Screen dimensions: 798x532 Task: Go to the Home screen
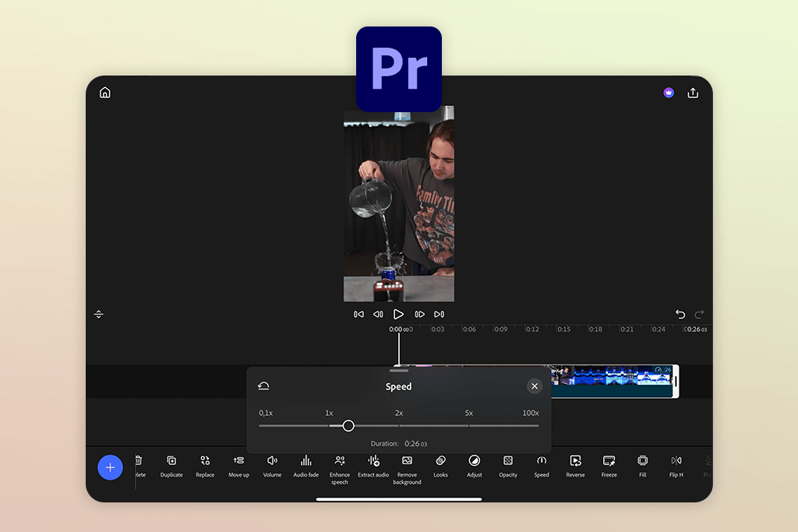click(105, 93)
